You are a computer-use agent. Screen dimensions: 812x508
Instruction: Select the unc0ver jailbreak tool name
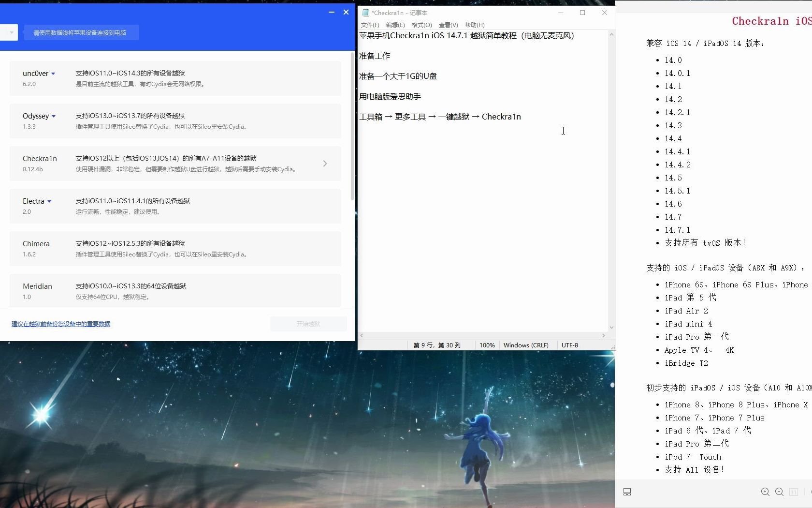(35, 74)
